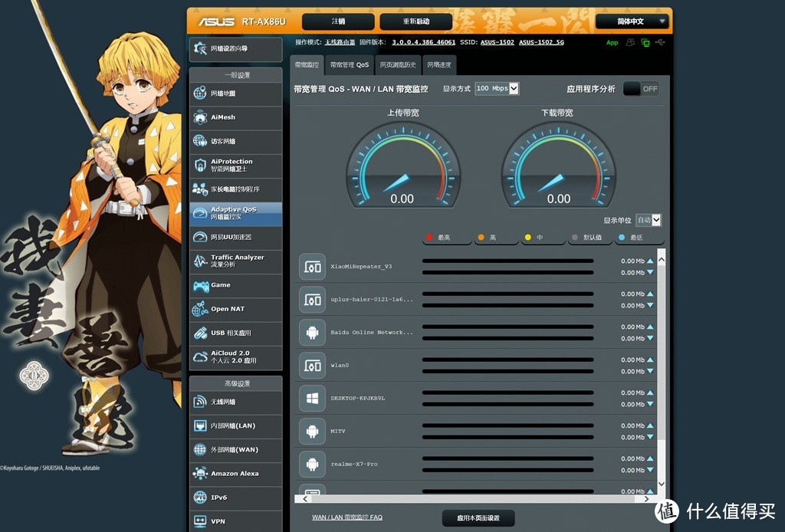Toggle the application analysis (应用程序分析) OFF switch

tap(642, 89)
